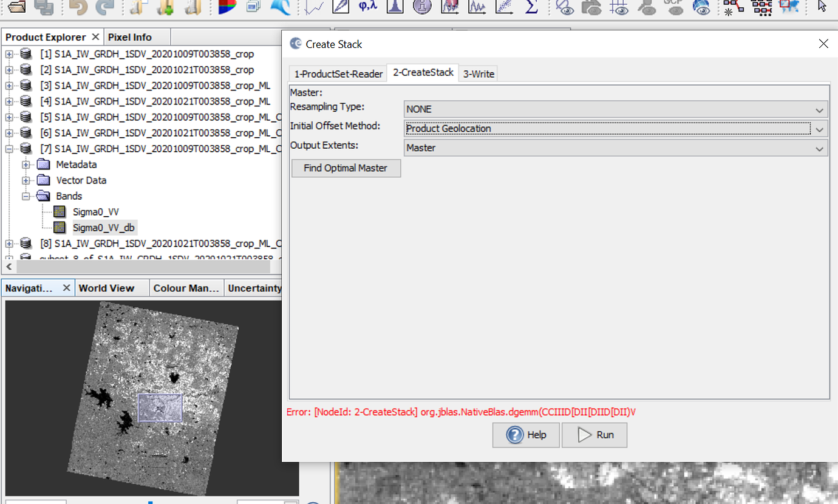Expand the Metadata folder
This screenshot has height=504, width=838.
(26, 165)
